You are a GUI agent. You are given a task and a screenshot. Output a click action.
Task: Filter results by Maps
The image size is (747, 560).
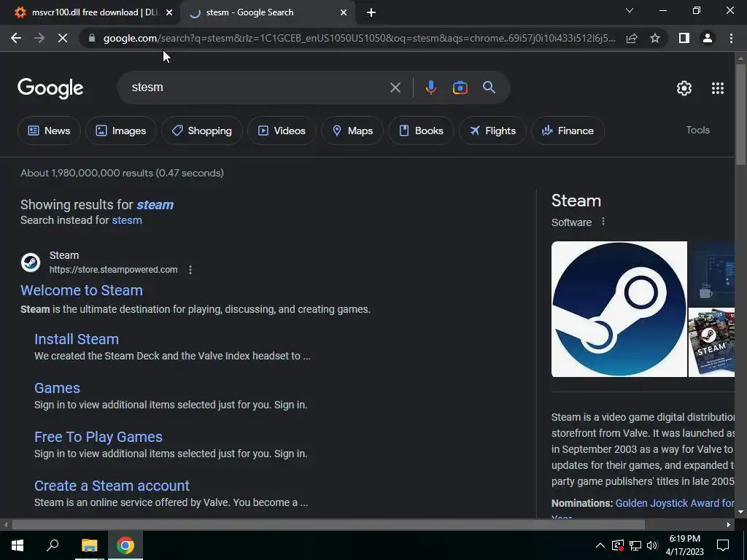352,131
